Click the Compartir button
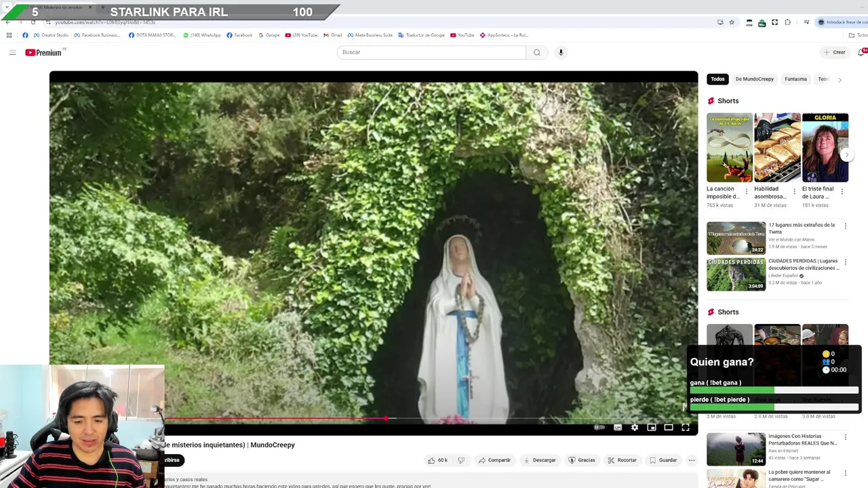 (x=494, y=460)
